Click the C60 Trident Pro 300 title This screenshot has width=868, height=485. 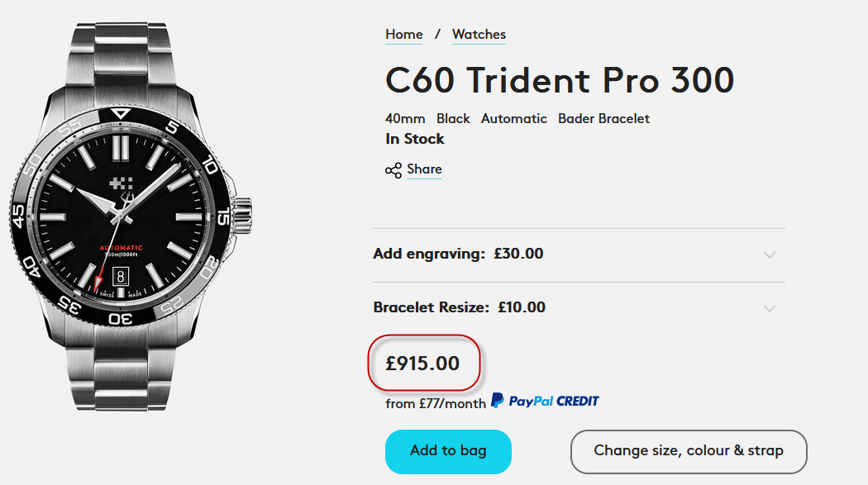pos(560,80)
